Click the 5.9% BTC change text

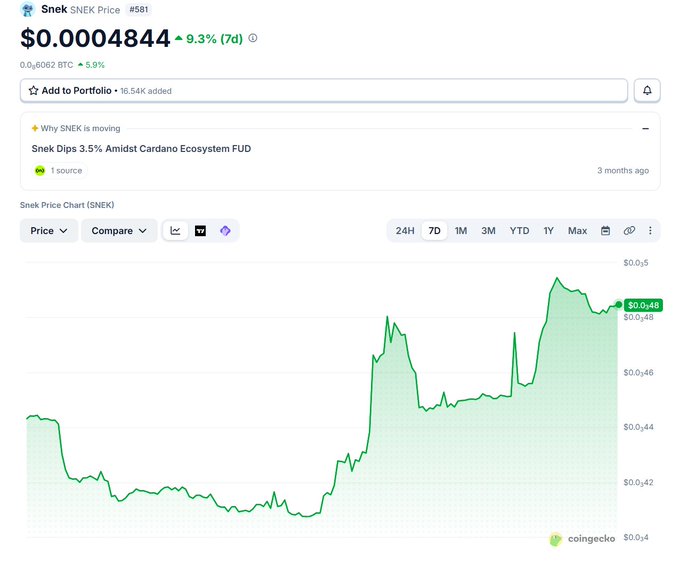[95, 65]
